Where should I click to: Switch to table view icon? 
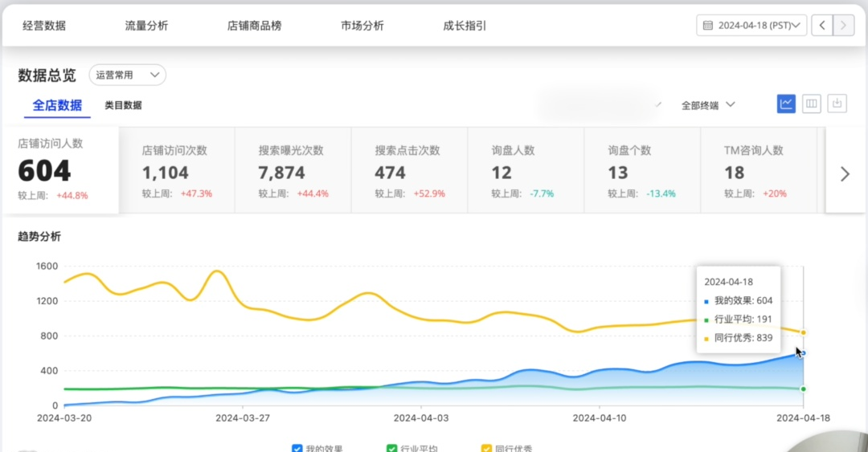pyautogui.click(x=812, y=104)
